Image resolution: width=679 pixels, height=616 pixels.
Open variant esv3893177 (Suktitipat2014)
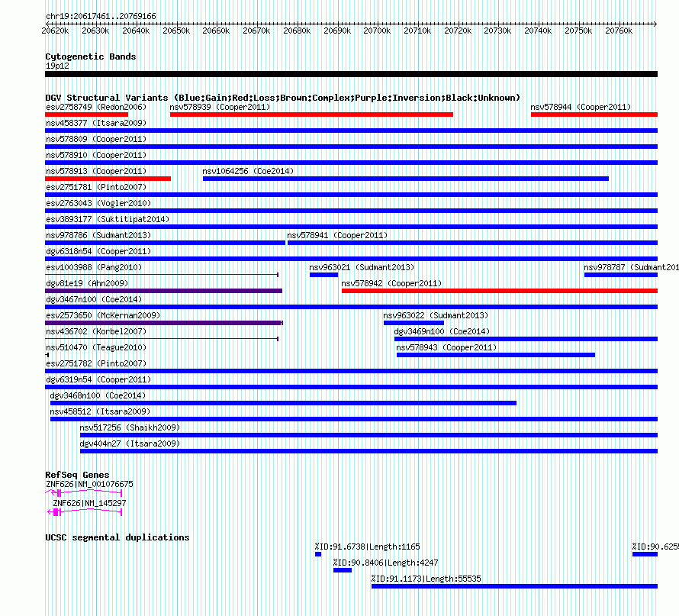[108, 219]
